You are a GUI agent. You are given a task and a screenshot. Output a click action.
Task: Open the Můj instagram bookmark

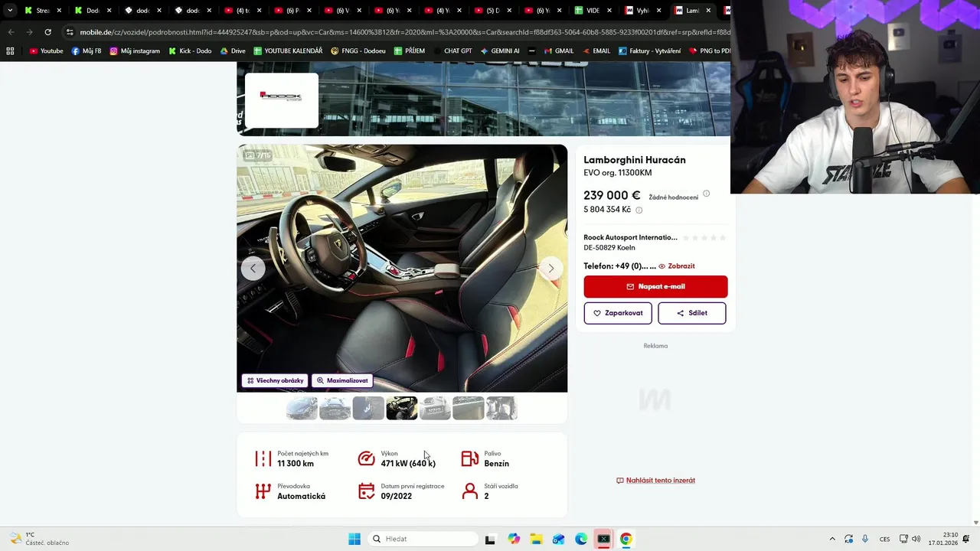click(x=135, y=51)
